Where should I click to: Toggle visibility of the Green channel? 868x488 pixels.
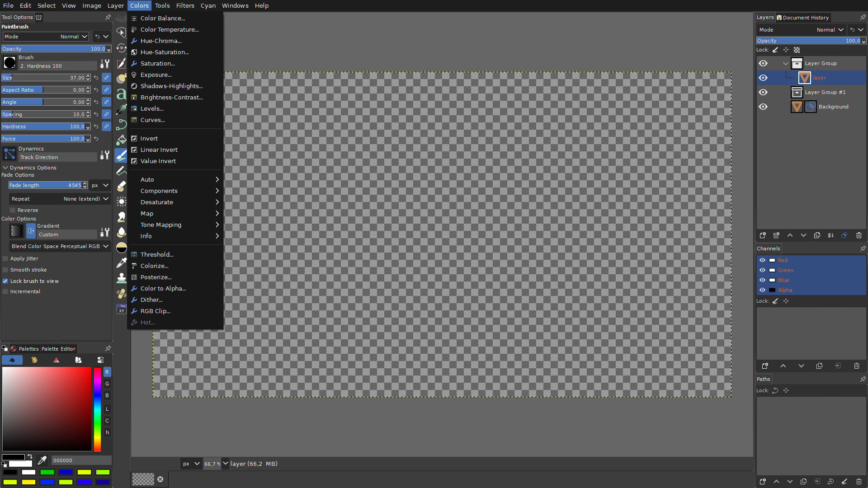763,270
